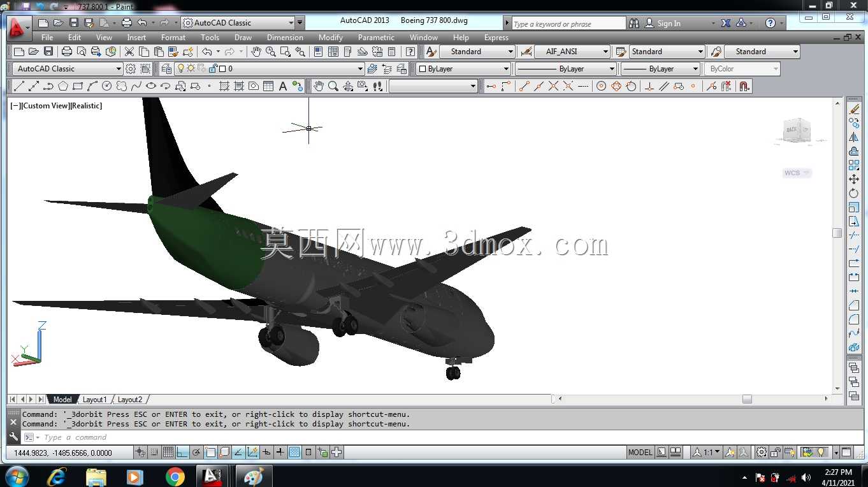Switch to the Layout1 tab
Viewport: 868px width, 487px height.
tap(95, 400)
